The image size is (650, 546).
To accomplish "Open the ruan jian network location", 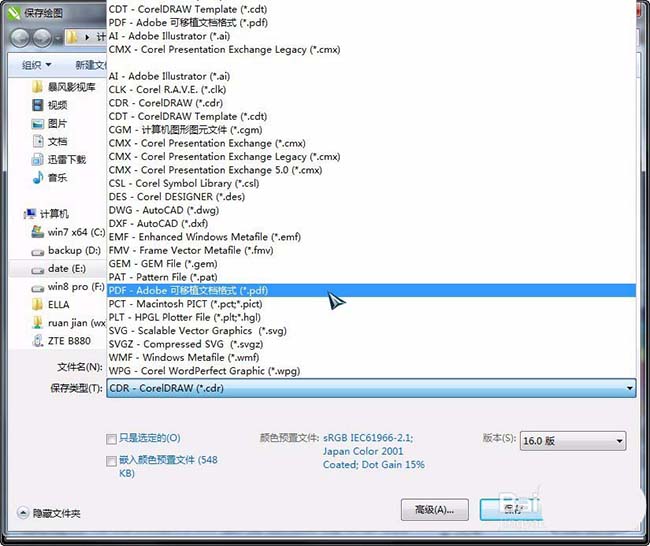I will (69, 323).
